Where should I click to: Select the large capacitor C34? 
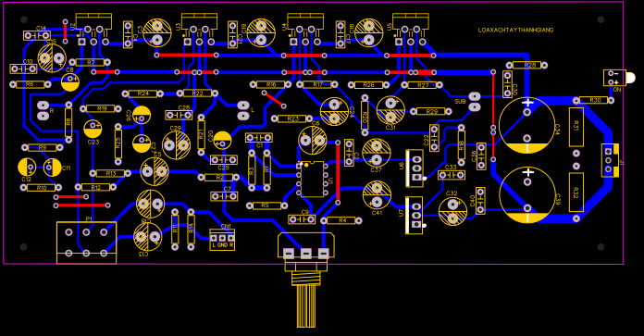point(527,125)
